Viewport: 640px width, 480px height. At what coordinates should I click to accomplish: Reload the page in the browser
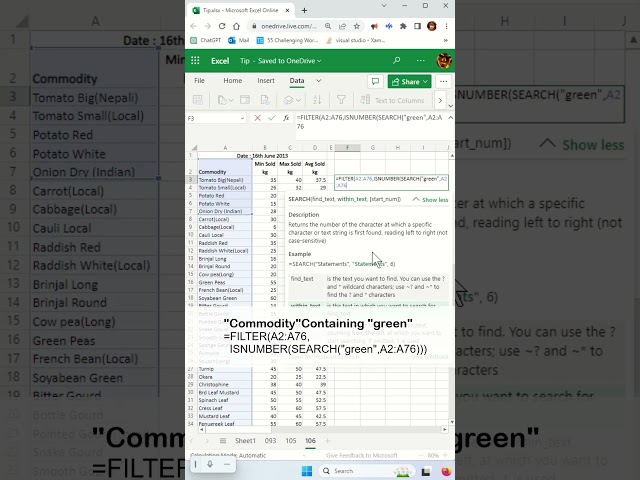pos(222,26)
